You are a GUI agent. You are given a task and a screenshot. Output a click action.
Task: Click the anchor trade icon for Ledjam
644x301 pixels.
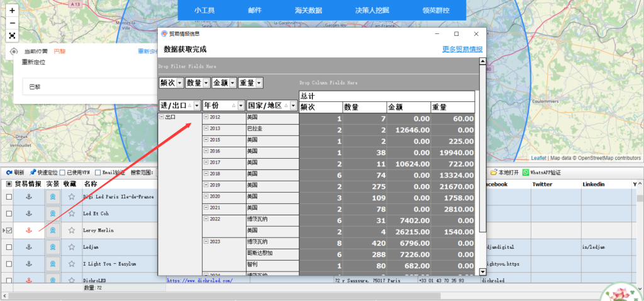(x=27, y=247)
